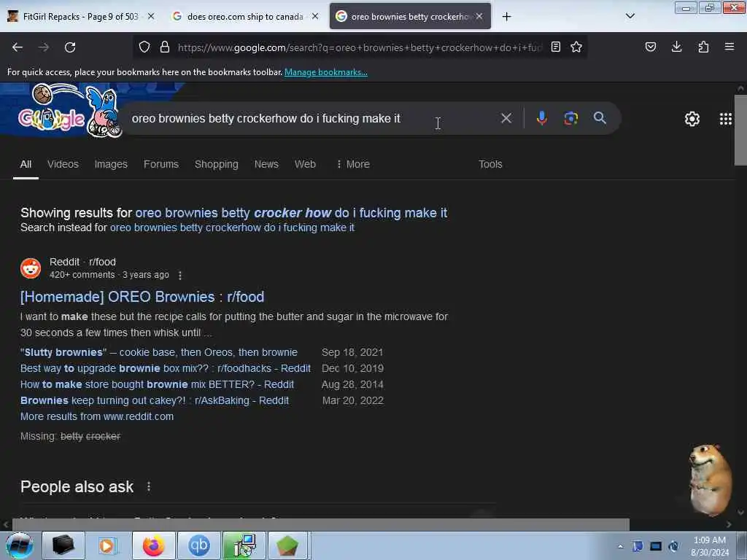Open the Google apps grid icon

(726, 119)
